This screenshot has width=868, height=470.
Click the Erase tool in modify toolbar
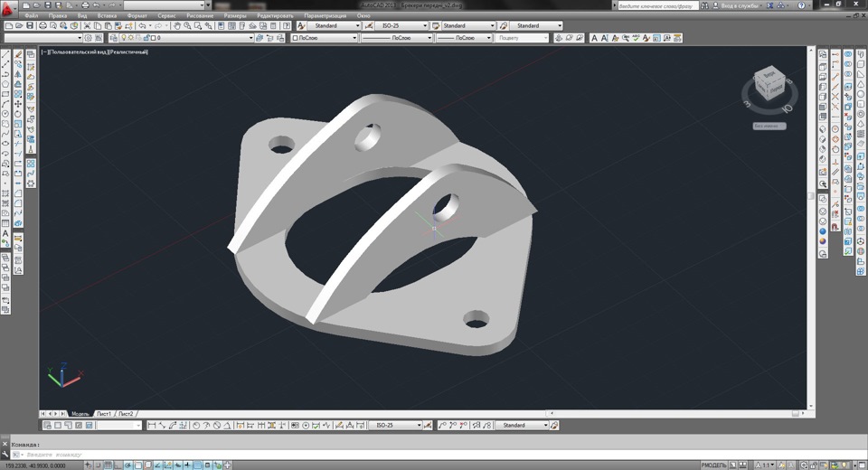tap(18, 54)
